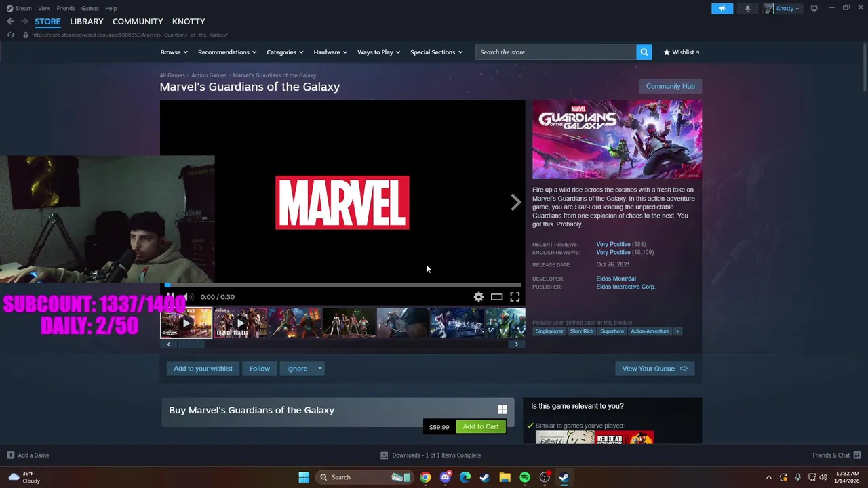Image resolution: width=868 pixels, height=488 pixels.
Task: Mute the trailer volume
Action: (188, 297)
